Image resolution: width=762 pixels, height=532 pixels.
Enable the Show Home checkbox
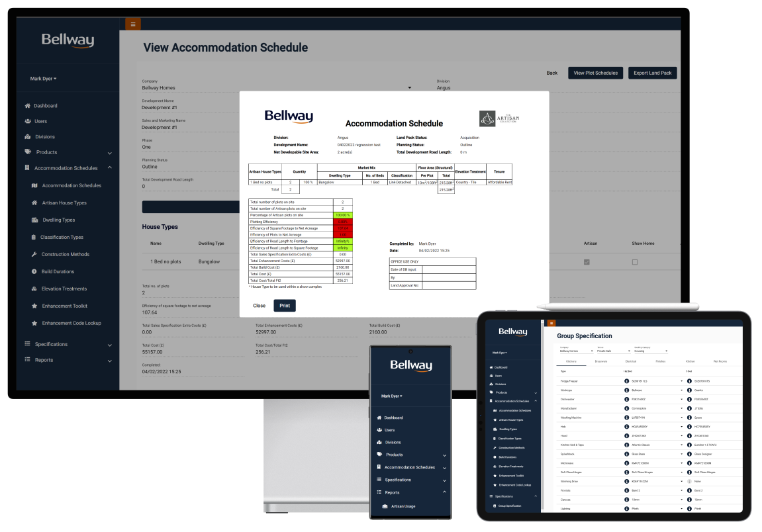pos(634,262)
